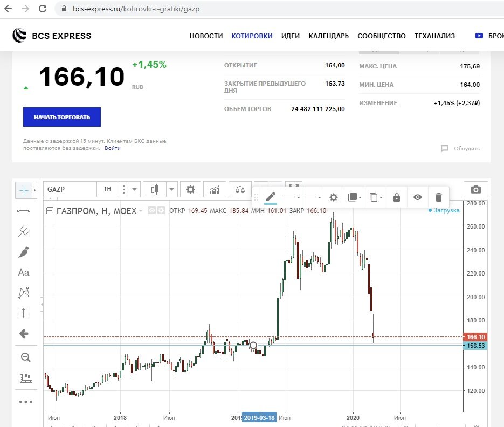
Task: Take a chart snapshot with camera icon
Action: 476,189
